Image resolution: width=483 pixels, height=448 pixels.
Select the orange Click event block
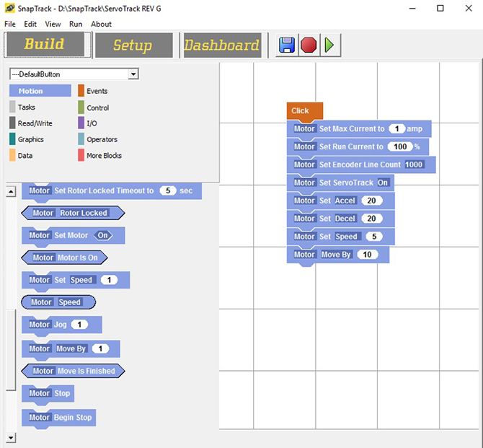point(305,111)
